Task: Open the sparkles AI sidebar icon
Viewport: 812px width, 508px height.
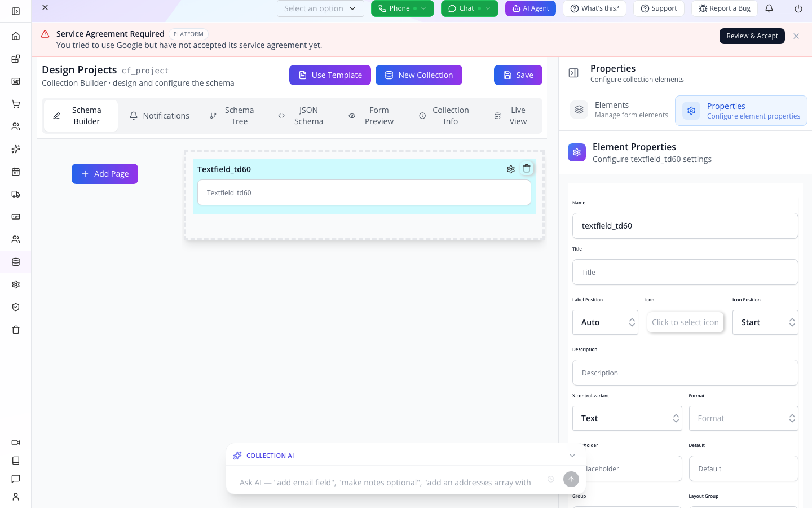Action: click(x=16, y=149)
